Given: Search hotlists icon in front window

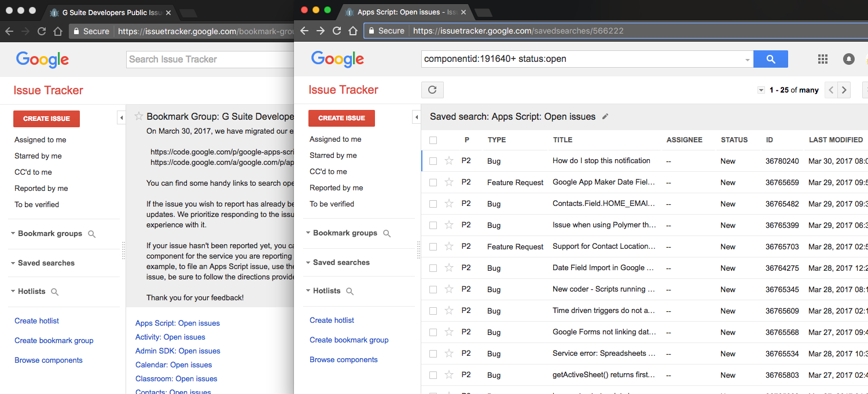Looking at the screenshot, I should click(350, 291).
